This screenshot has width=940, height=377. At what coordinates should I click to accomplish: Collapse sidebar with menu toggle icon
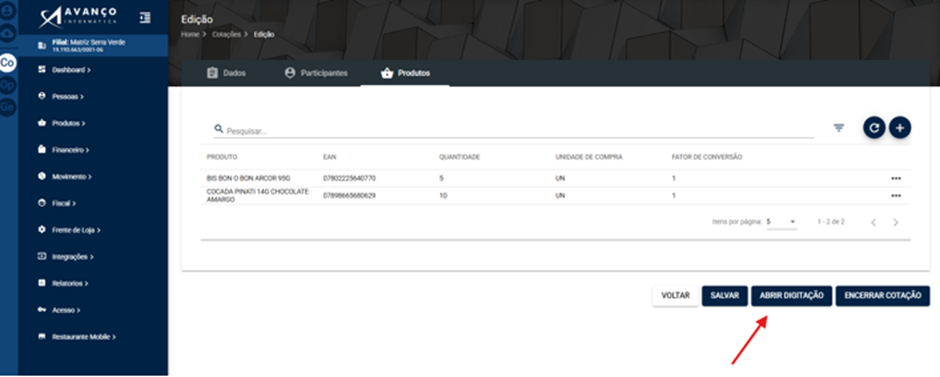pos(145,17)
